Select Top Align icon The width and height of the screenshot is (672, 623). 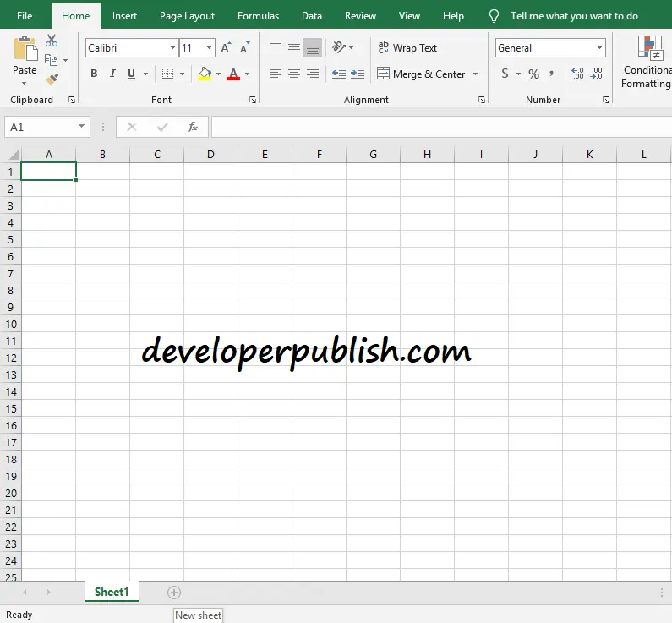coord(276,46)
